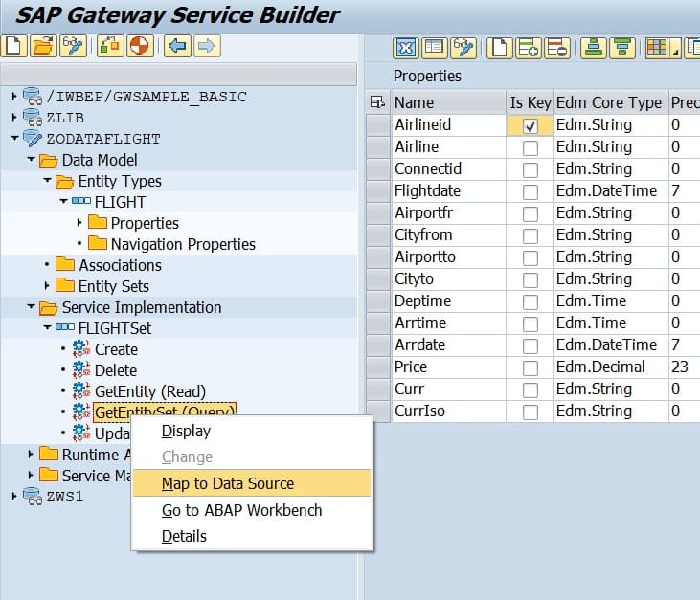Uncheck the Is Key checkbox for Airlineid
The height and width of the screenshot is (600, 700).
(x=531, y=125)
